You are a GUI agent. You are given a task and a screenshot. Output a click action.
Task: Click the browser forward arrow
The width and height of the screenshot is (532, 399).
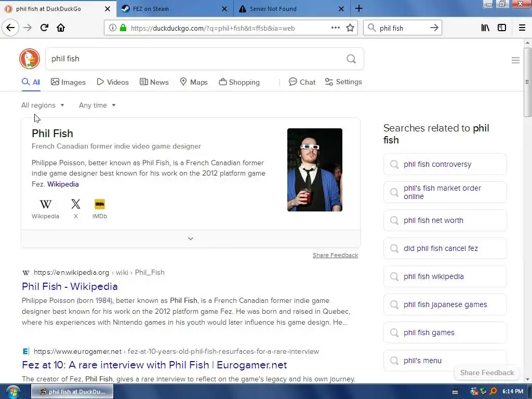click(x=28, y=28)
